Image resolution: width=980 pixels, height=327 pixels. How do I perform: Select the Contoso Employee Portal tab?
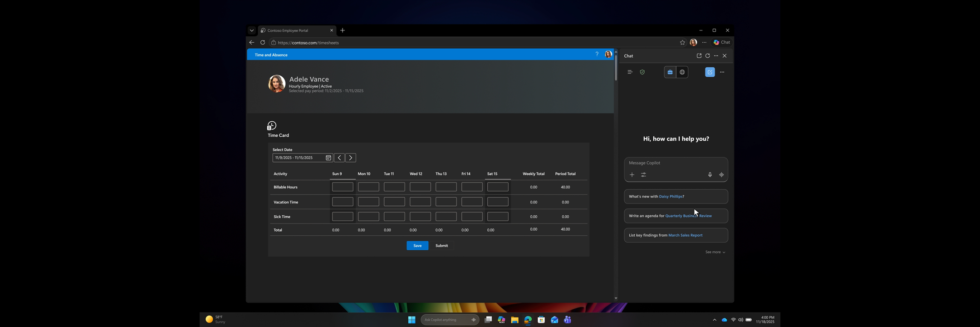point(297,30)
